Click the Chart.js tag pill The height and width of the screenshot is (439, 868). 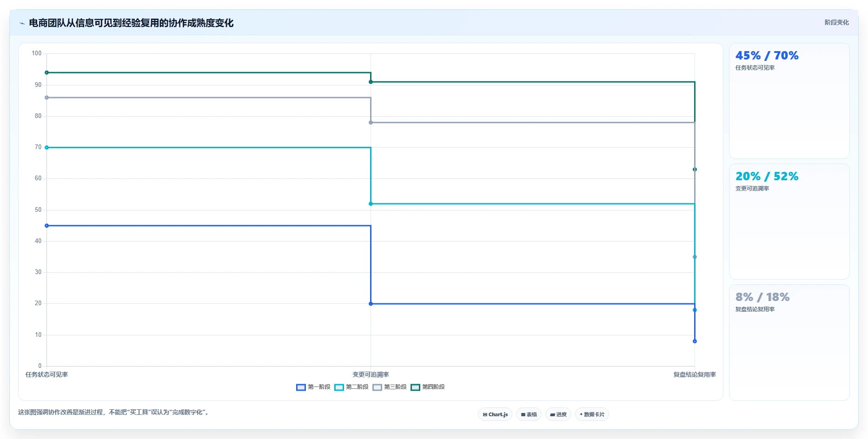click(x=495, y=414)
